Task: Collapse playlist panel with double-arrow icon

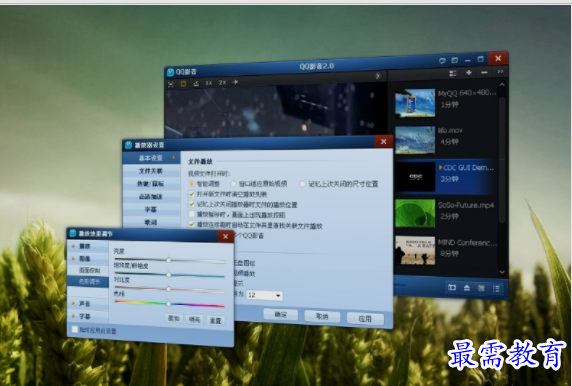Action: (500, 72)
